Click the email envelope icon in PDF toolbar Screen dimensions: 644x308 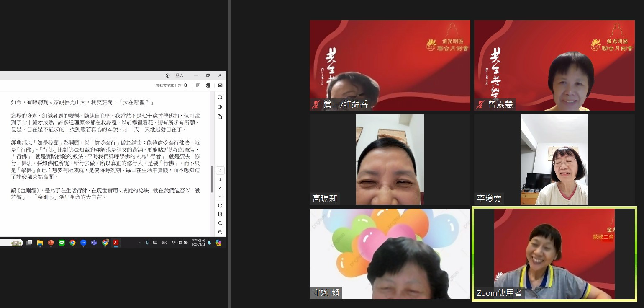(220, 85)
